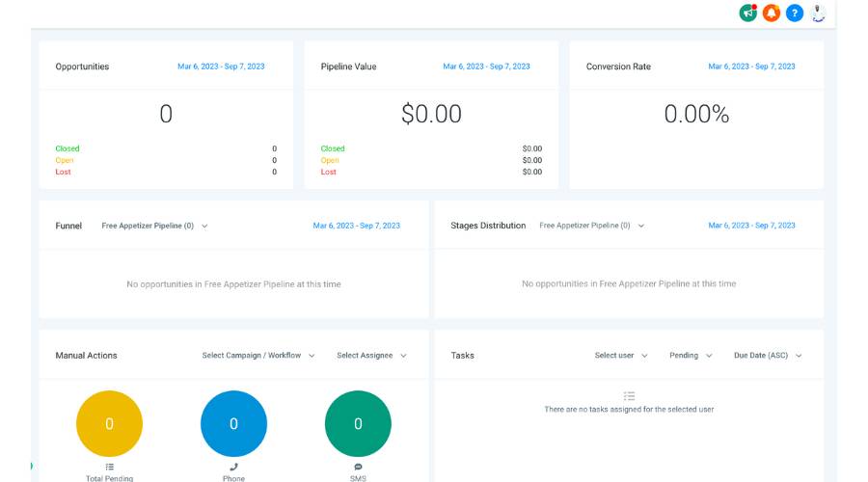Open the Select user dropdown in Tasks

pos(621,356)
